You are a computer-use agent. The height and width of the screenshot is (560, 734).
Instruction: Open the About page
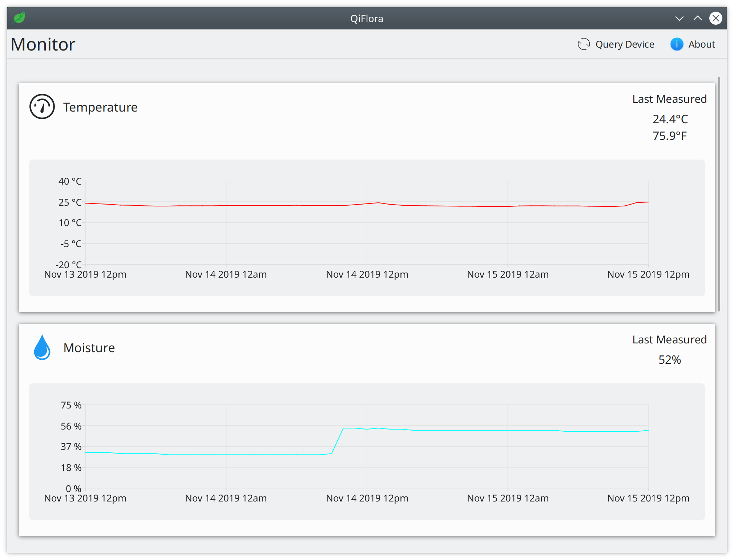[701, 44]
